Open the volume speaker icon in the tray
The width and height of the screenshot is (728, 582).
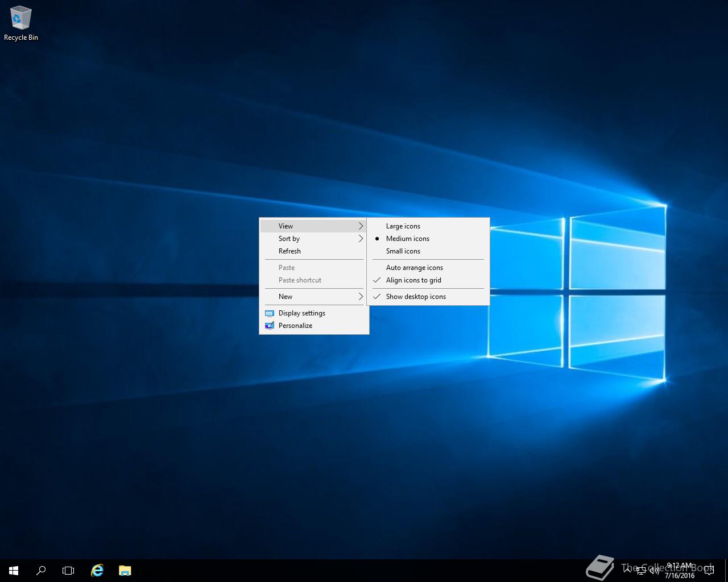point(654,571)
